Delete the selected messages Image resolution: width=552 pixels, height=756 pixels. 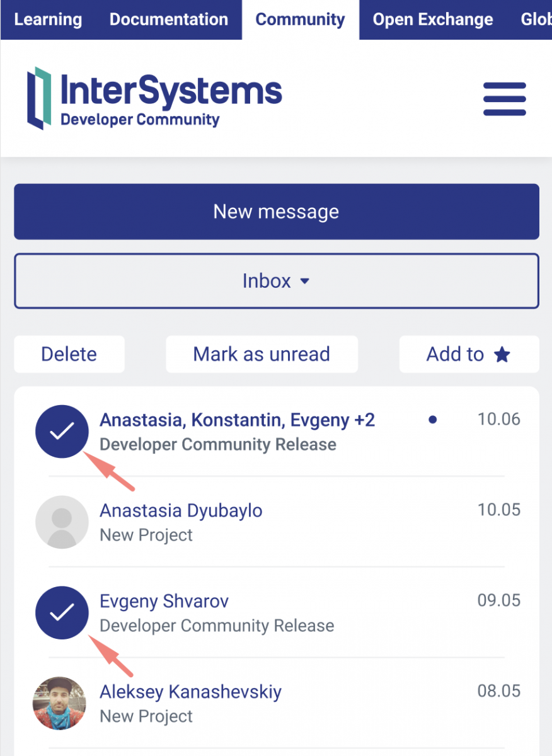69,354
